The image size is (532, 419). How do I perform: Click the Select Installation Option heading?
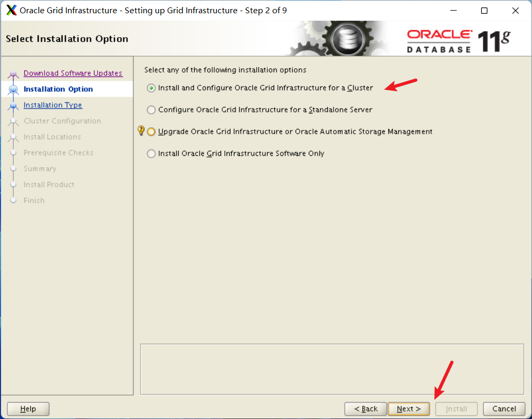(67, 39)
